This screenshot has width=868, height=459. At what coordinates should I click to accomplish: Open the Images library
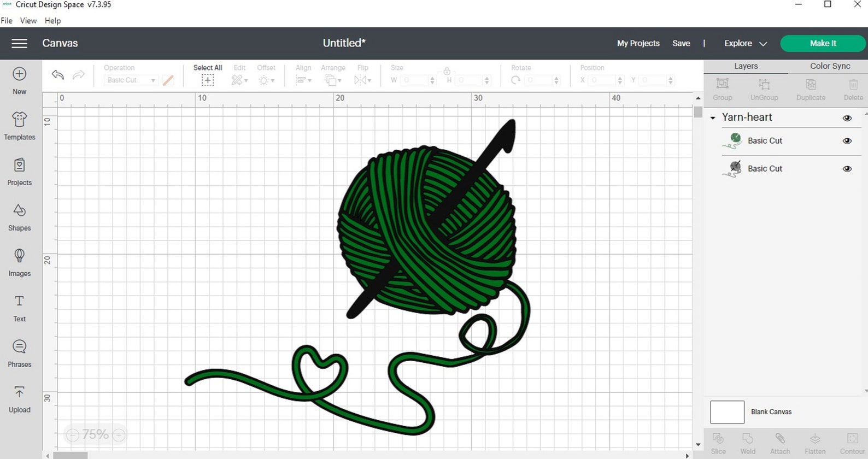19,262
